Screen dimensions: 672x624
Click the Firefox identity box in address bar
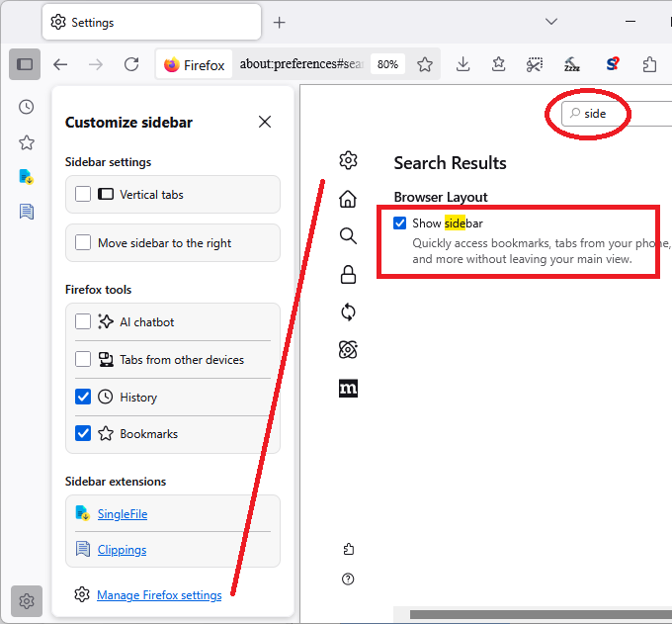(194, 64)
